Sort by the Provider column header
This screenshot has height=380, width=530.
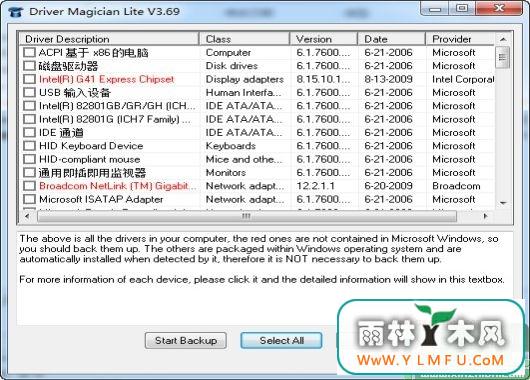click(x=460, y=39)
